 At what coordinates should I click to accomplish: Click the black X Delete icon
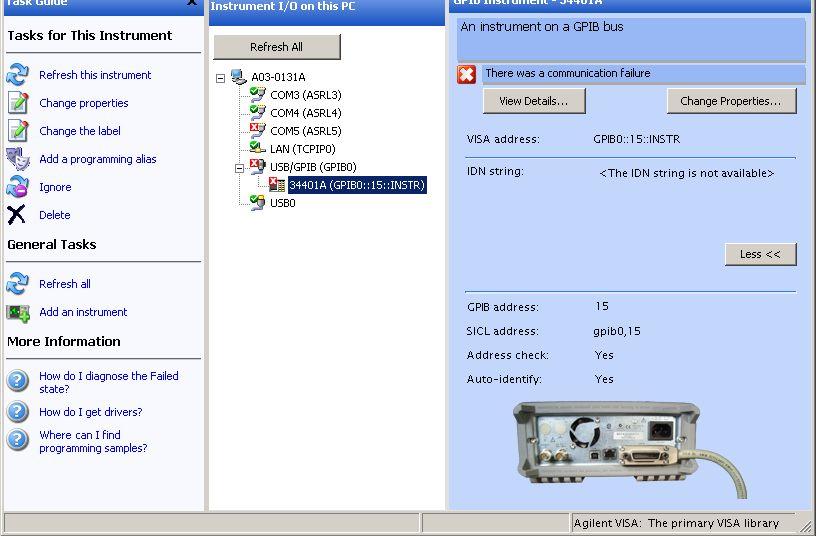[x=16, y=214]
